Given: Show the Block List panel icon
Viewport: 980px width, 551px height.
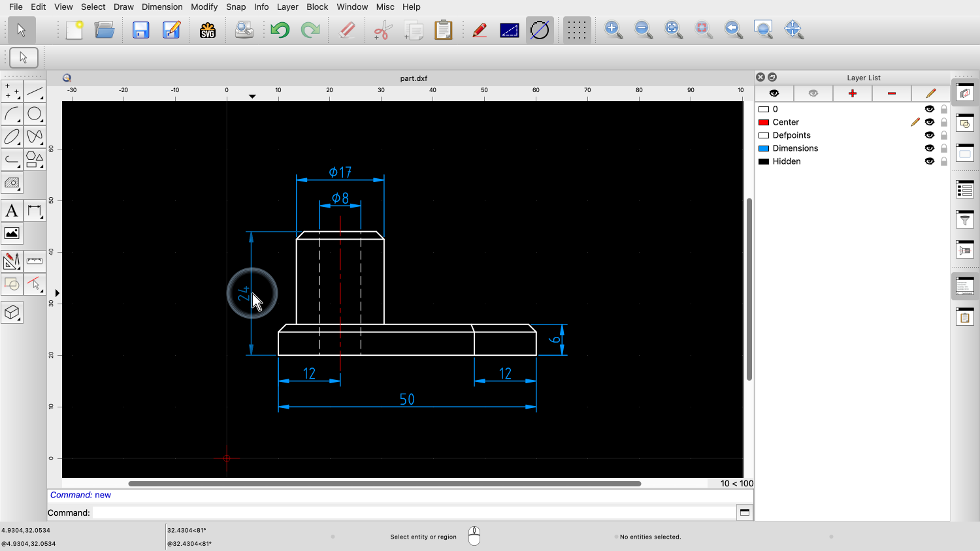Looking at the screenshot, I should (965, 123).
